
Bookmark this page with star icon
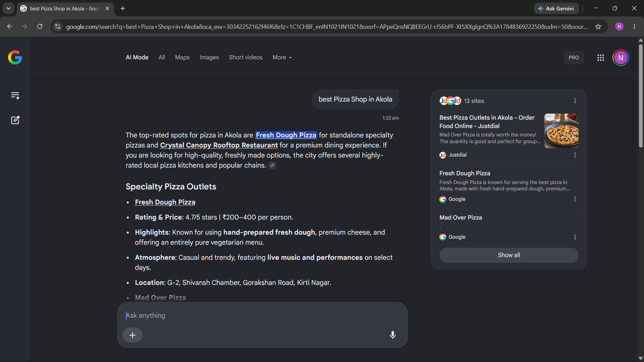click(x=598, y=27)
